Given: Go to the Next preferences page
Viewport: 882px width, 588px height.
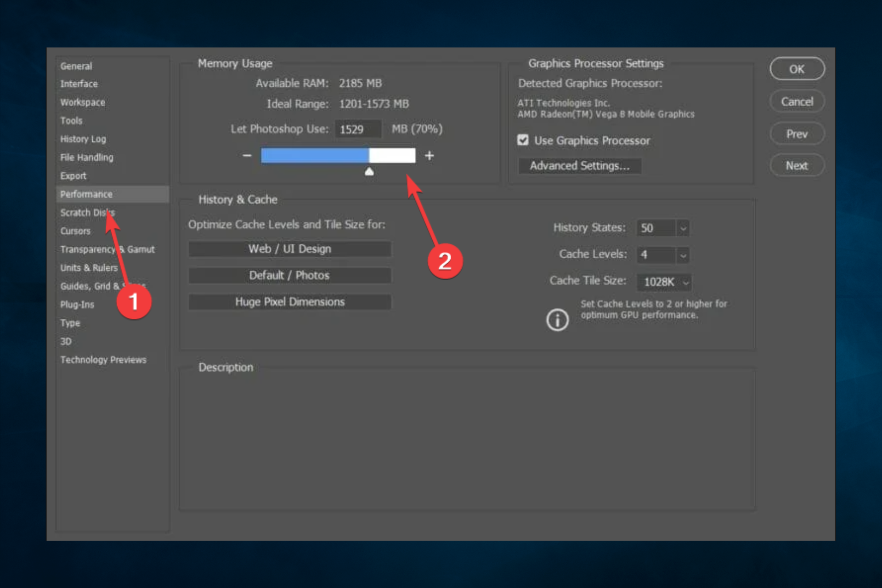Looking at the screenshot, I should (x=797, y=165).
